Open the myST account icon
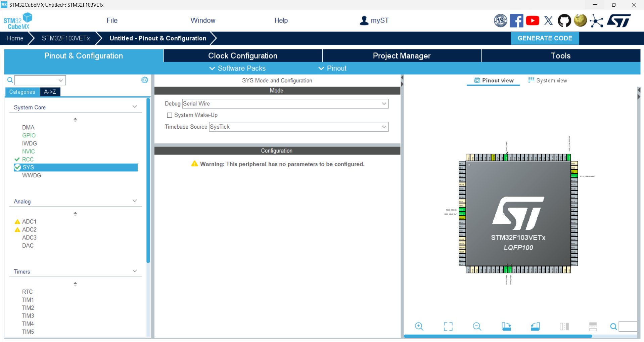 pyautogui.click(x=364, y=20)
